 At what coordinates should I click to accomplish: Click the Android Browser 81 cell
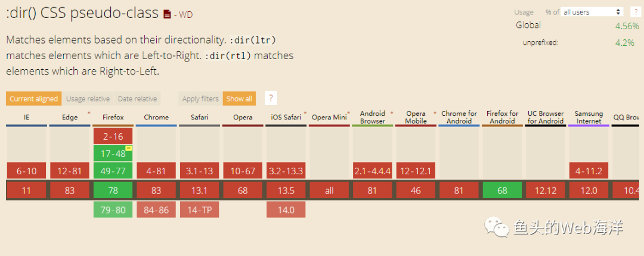[373, 190]
